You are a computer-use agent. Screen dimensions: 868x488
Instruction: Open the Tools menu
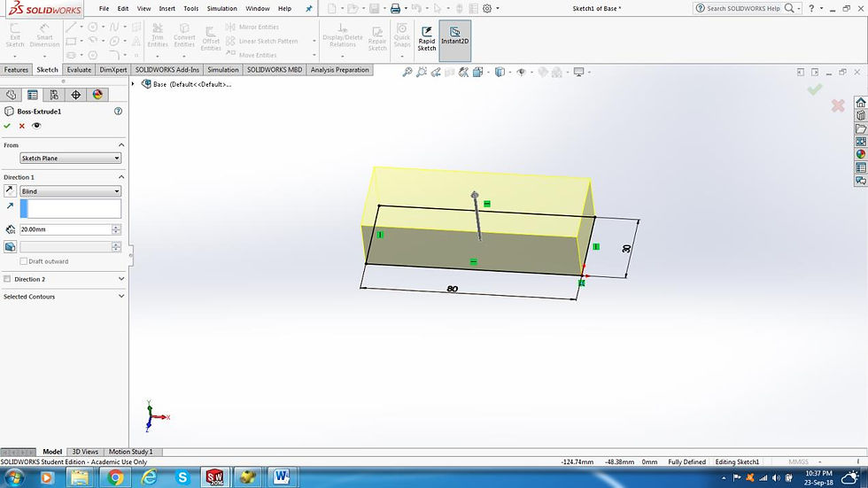191,8
